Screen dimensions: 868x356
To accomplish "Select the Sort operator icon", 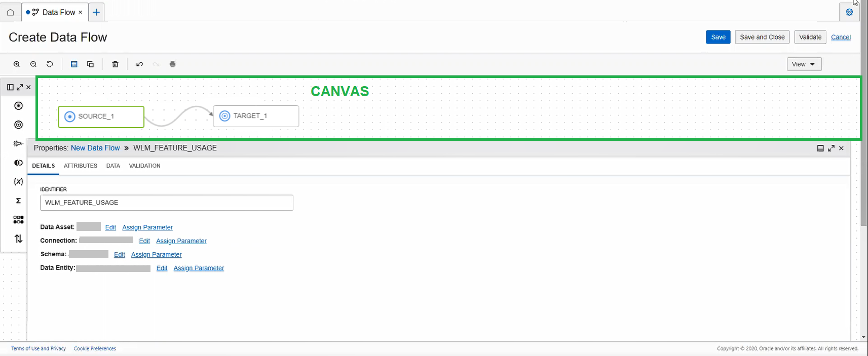I will point(18,239).
